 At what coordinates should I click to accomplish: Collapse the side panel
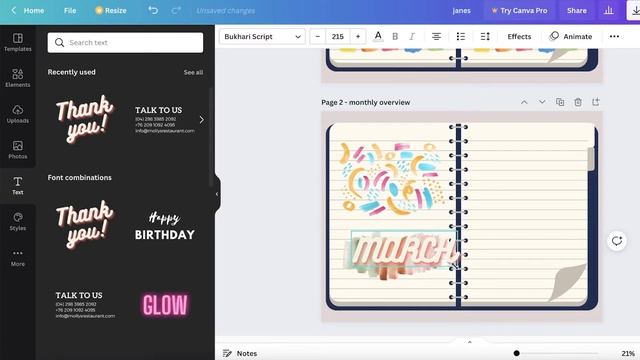point(217,194)
